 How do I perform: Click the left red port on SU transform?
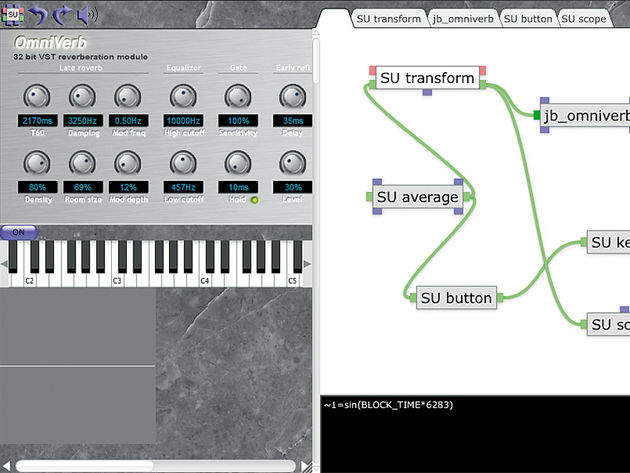coord(372,71)
